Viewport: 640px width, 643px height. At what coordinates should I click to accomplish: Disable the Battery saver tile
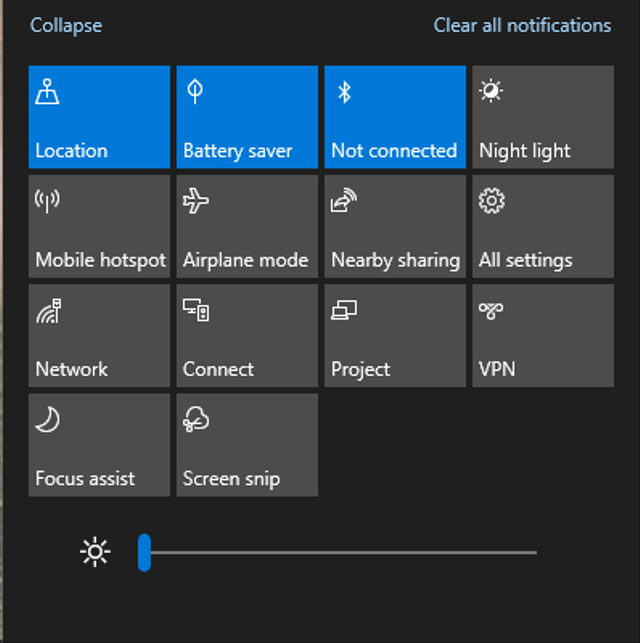(x=247, y=117)
